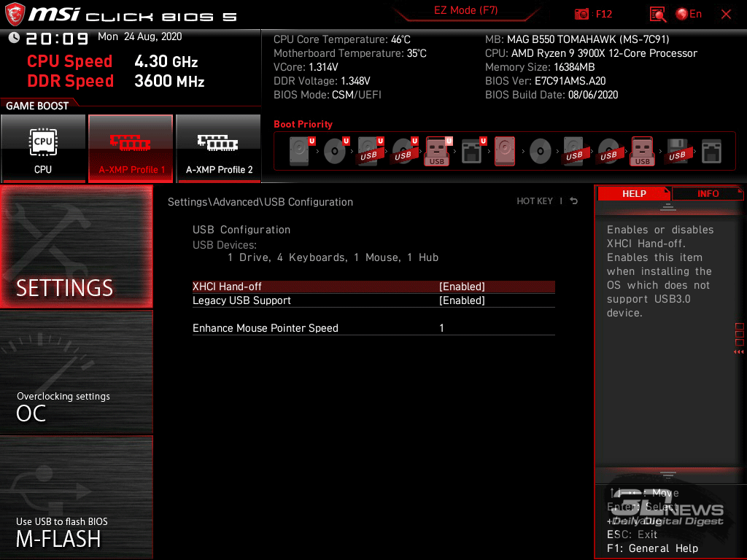Select the legacy USB key boot icon
Screen dimensions: 747x560
[x=643, y=151]
